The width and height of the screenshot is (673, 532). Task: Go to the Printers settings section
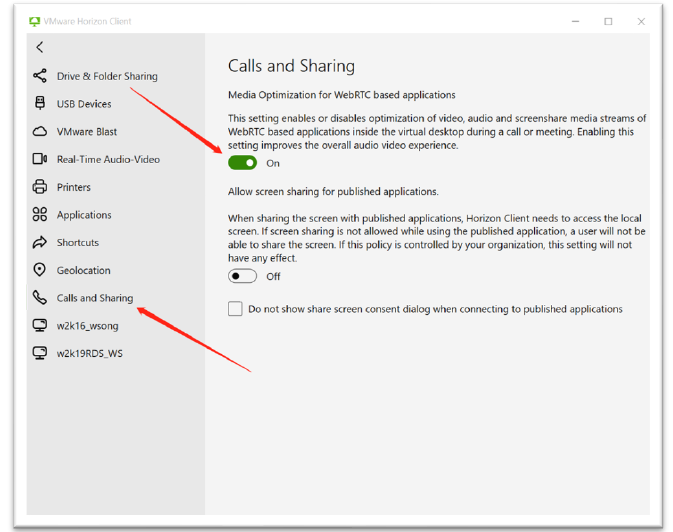pyautogui.click(x=74, y=187)
